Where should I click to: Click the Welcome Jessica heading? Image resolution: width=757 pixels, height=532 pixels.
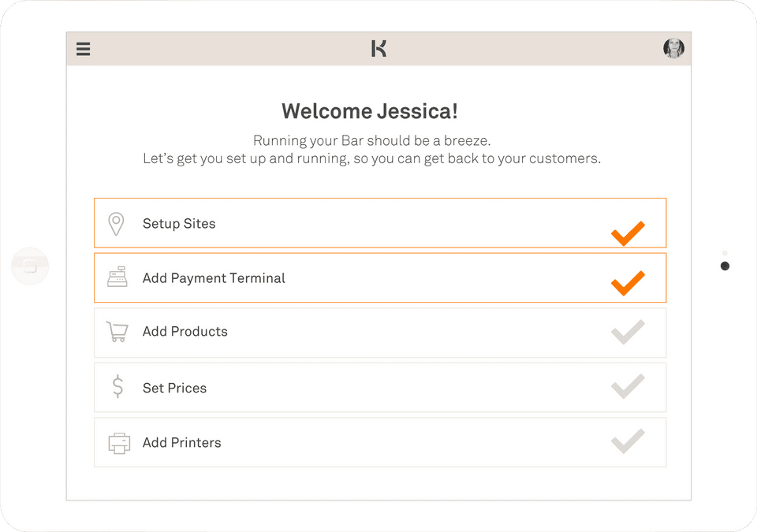click(369, 111)
